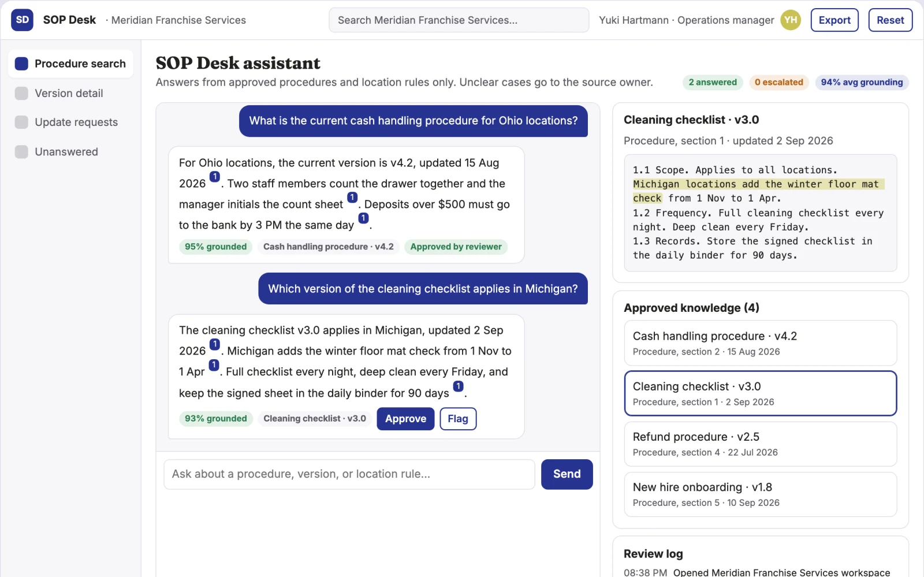Select Refund procedure v2.5 card
Screen dimensions: 924x577
coord(761,444)
